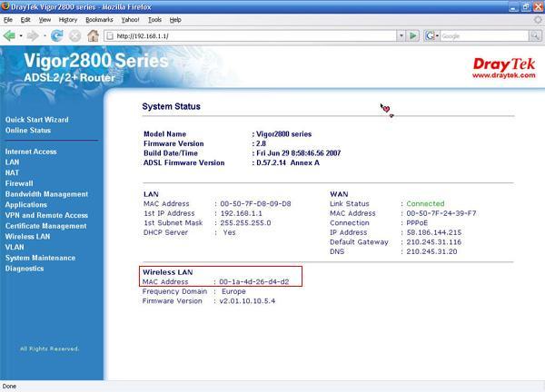Open Internet Access settings link
The width and height of the screenshot is (545, 392).
pos(31,152)
